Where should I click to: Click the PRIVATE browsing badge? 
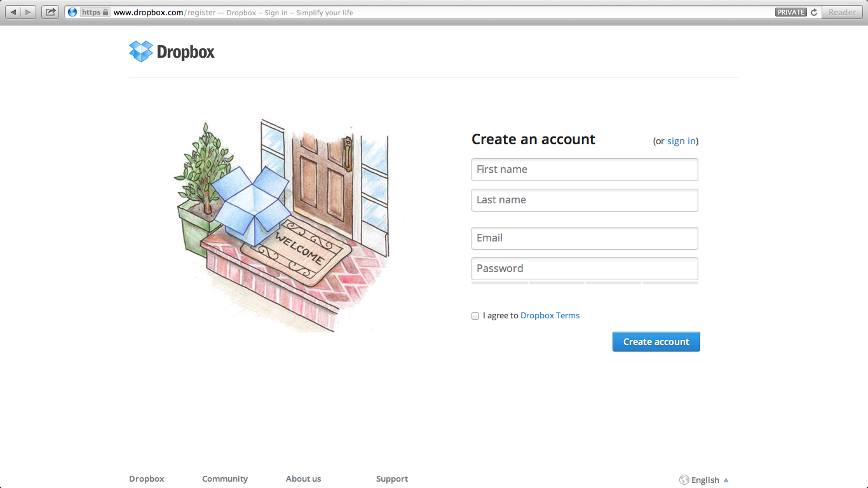pyautogui.click(x=791, y=12)
